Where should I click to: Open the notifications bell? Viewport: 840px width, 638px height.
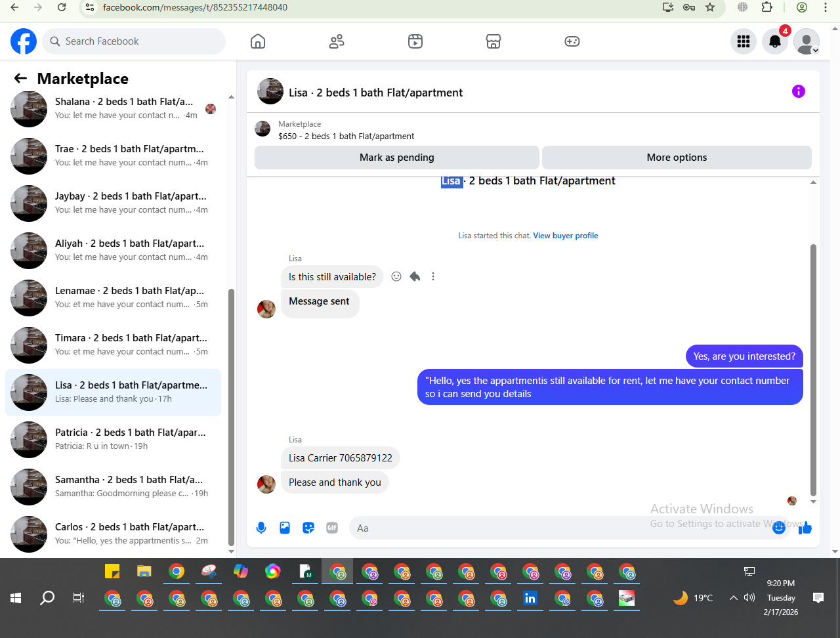(x=775, y=41)
